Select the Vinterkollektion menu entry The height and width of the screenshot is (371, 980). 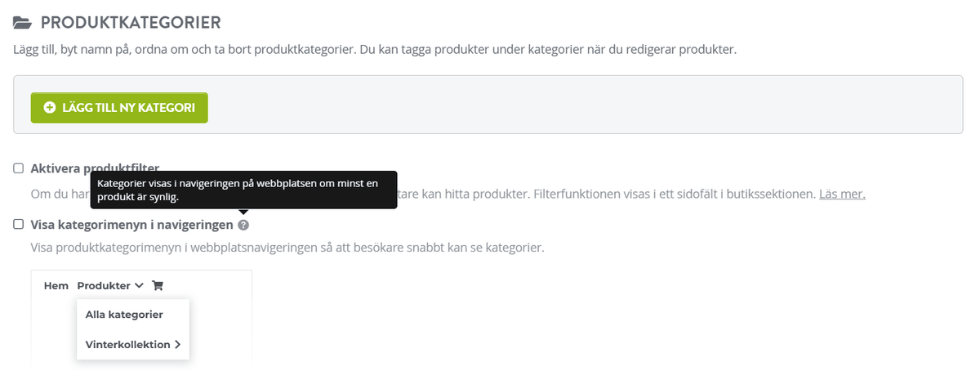coord(127,345)
